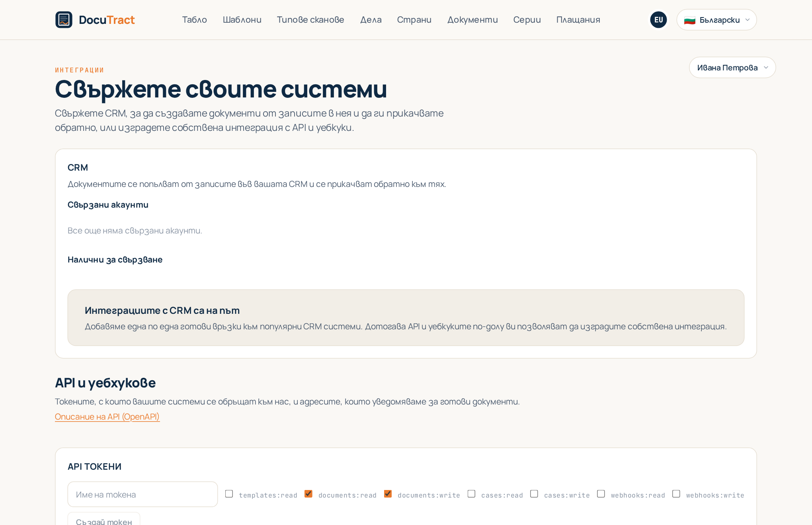
Task: Navigate to Плащания
Action: (x=578, y=19)
